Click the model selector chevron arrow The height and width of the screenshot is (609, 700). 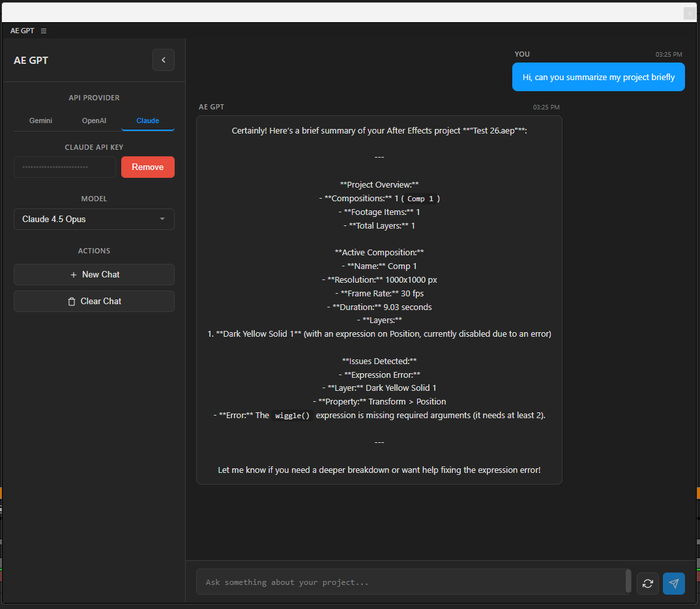point(162,219)
